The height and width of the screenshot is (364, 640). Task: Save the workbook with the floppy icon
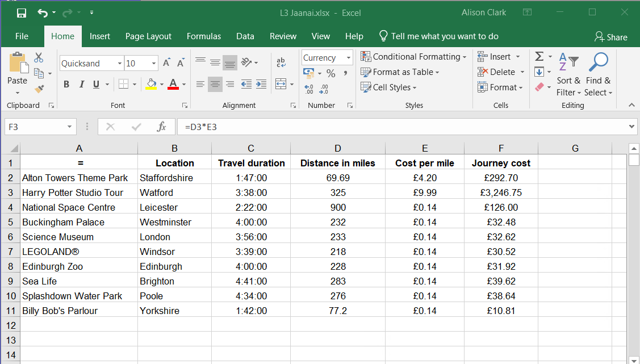click(x=21, y=13)
